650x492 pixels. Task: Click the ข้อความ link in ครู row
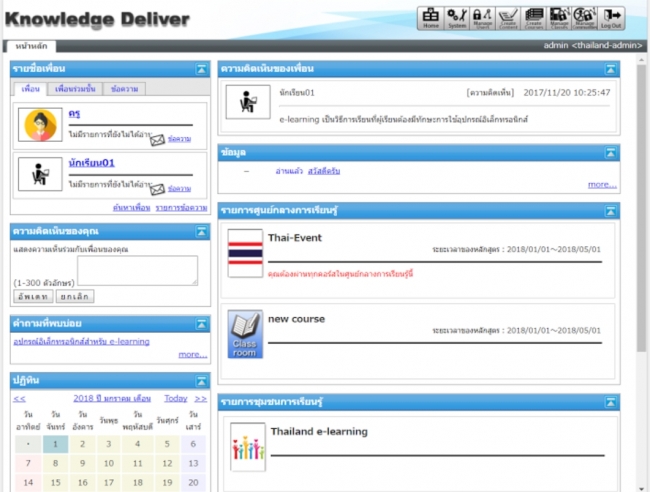tap(179, 139)
